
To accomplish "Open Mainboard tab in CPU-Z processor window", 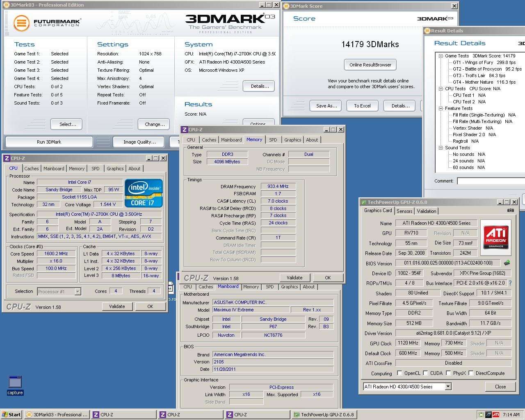I will pos(54,169).
